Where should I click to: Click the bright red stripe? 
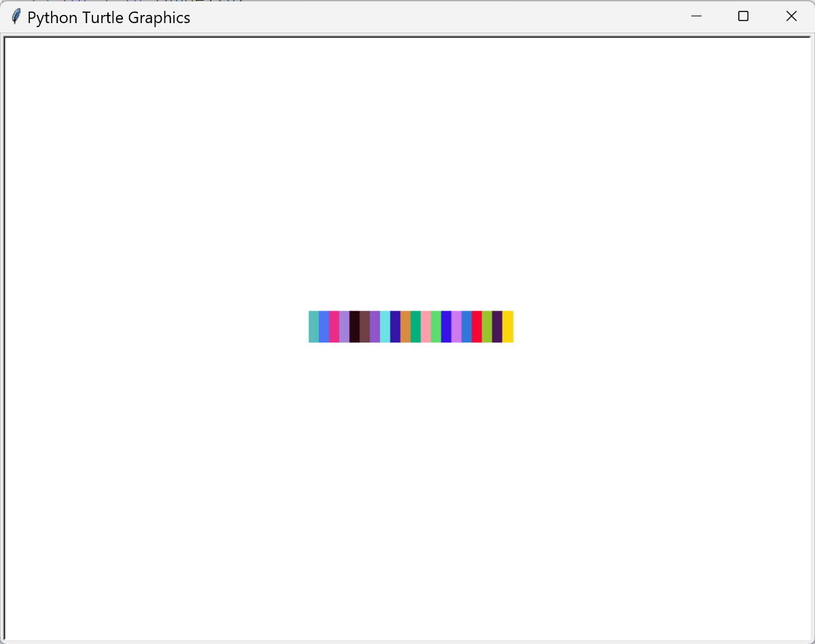pyautogui.click(x=477, y=327)
